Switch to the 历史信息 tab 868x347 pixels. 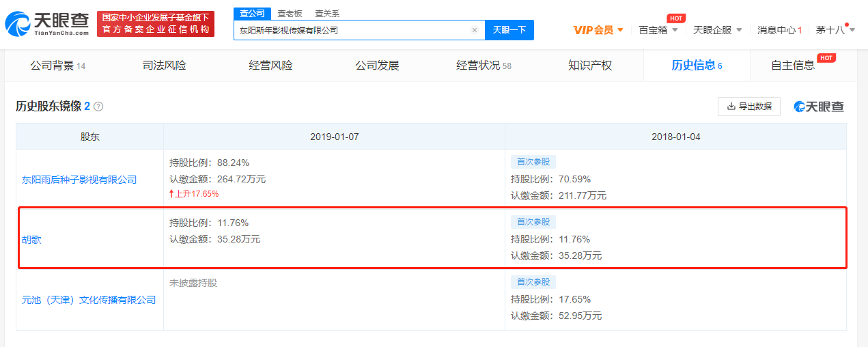click(697, 66)
